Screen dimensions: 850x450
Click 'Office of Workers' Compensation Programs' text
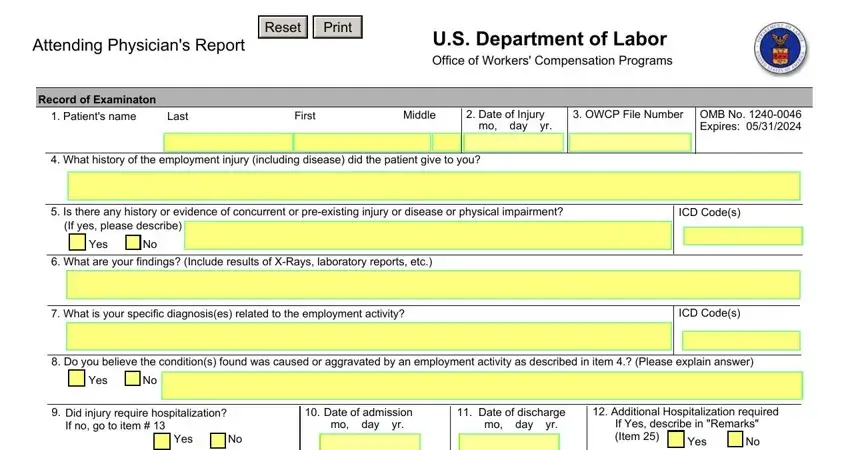click(552, 61)
